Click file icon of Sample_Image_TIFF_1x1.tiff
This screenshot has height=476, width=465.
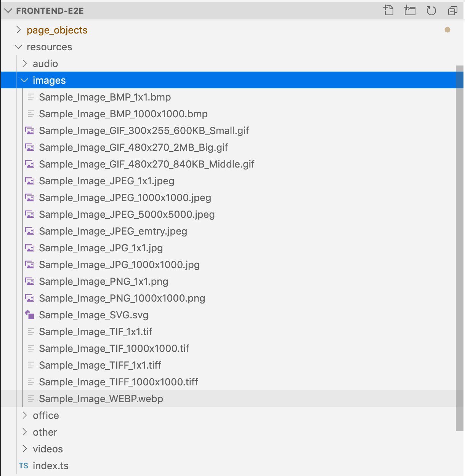point(31,365)
